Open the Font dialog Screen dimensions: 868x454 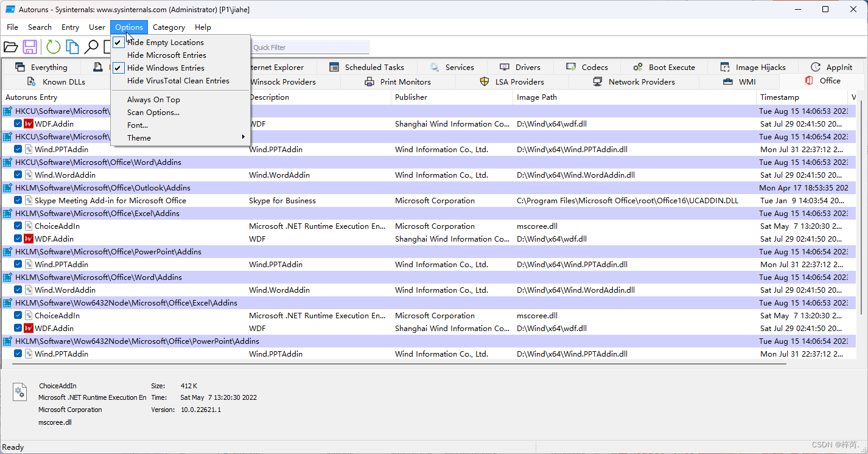pyautogui.click(x=137, y=125)
